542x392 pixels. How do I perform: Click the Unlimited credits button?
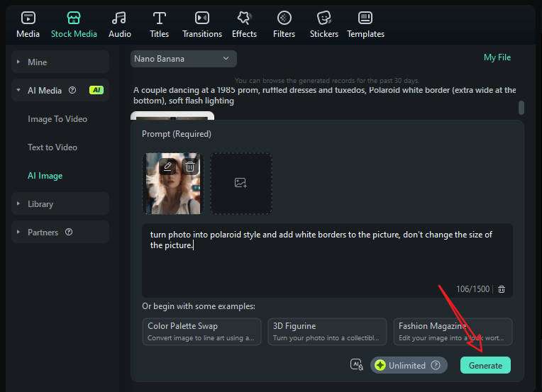409,365
